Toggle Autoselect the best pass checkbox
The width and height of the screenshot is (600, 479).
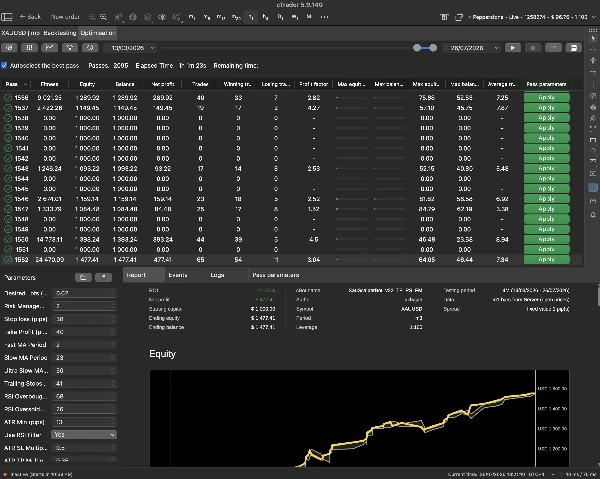pyautogui.click(x=4, y=65)
